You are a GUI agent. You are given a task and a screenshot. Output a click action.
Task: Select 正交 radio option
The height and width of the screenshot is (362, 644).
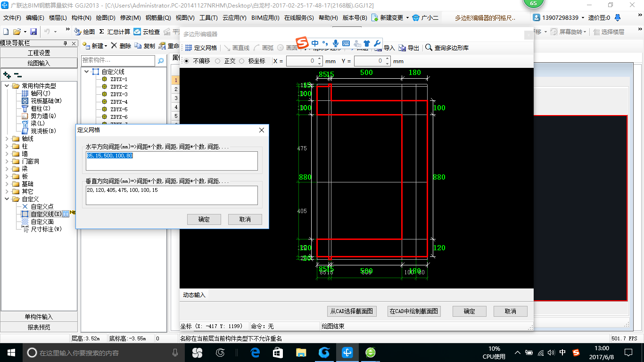pyautogui.click(x=217, y=61)
